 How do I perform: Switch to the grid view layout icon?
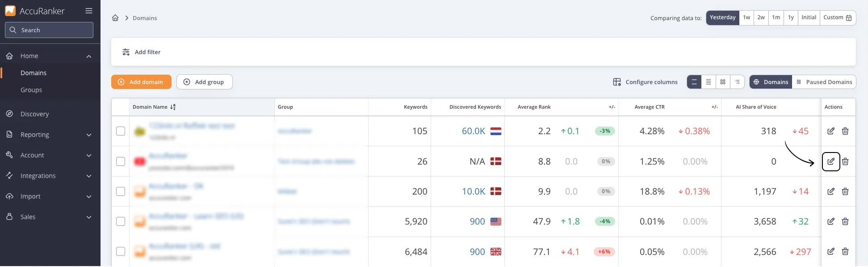click(x=722, y=82)
